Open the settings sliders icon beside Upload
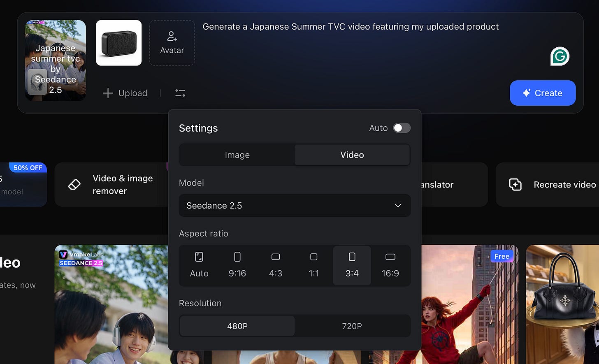 [x=180, y=93]
